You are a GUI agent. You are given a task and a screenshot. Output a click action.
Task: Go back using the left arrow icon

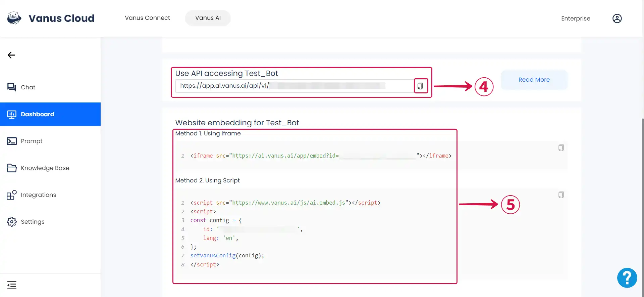(11, 55)
